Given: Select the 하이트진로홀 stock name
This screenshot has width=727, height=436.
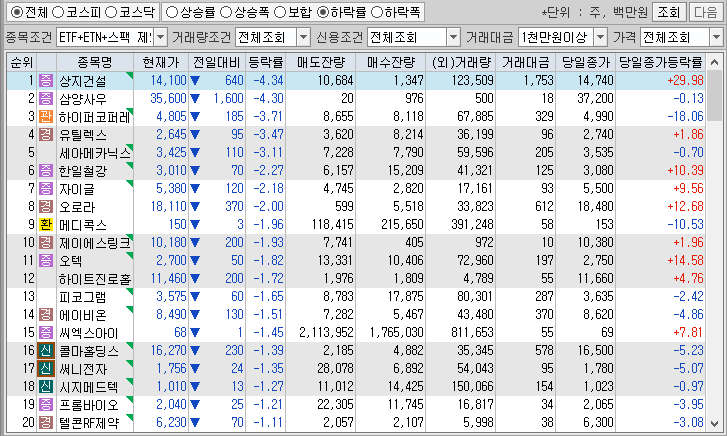Looking at the screenshot, I should pyautogui.click(x=95, y=279).
